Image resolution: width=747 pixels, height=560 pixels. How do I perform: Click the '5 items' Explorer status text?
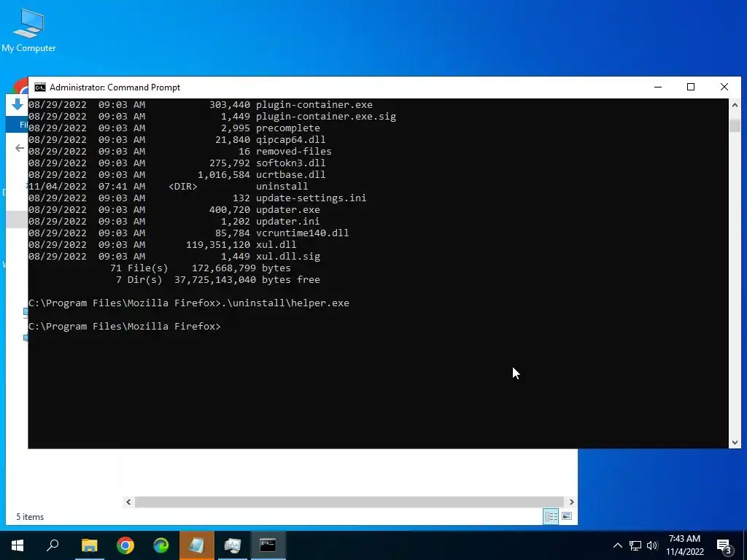(x=30, y=517)
